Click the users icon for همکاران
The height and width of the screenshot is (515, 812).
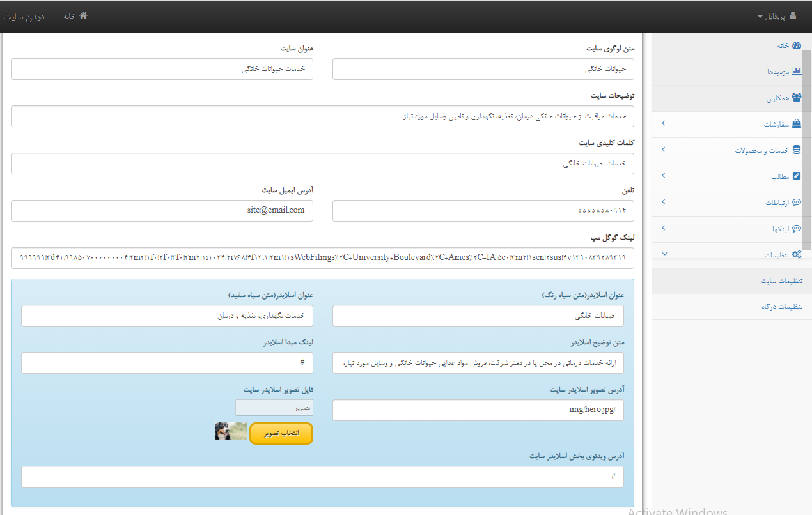796,98
